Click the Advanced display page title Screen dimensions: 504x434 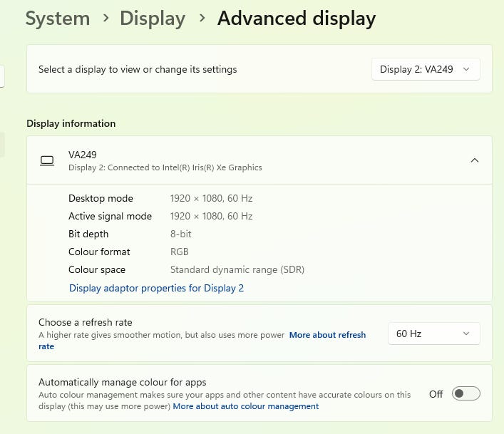[296, 18]
